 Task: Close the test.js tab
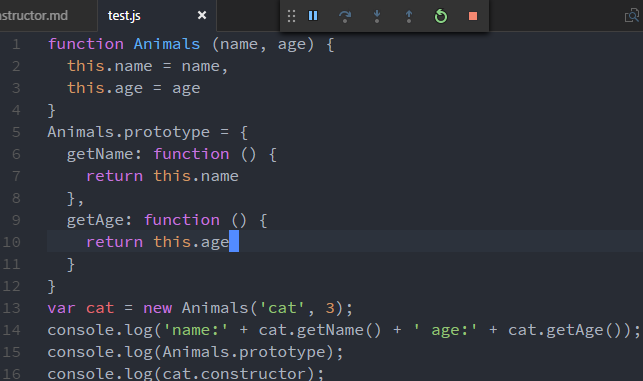(202, 15)
